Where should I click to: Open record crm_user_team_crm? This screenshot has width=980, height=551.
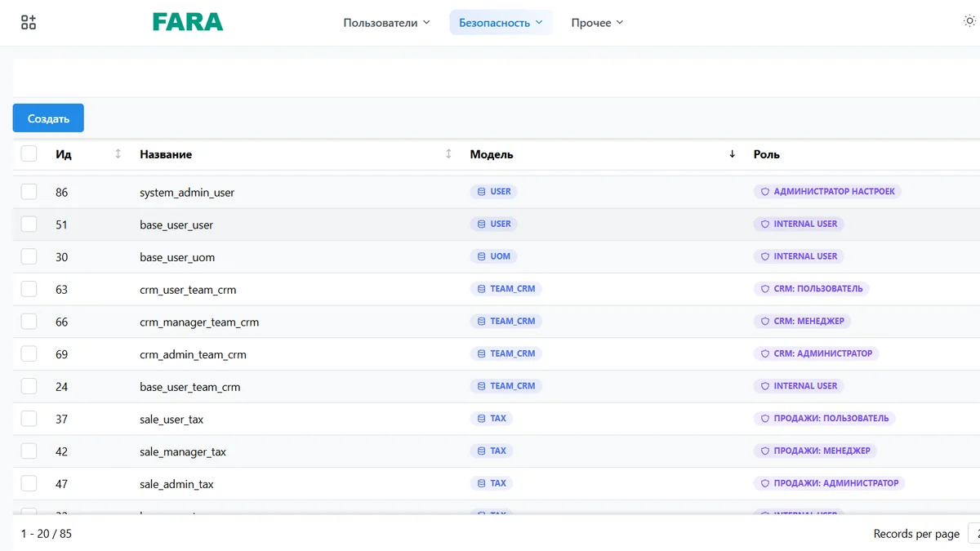188,290
